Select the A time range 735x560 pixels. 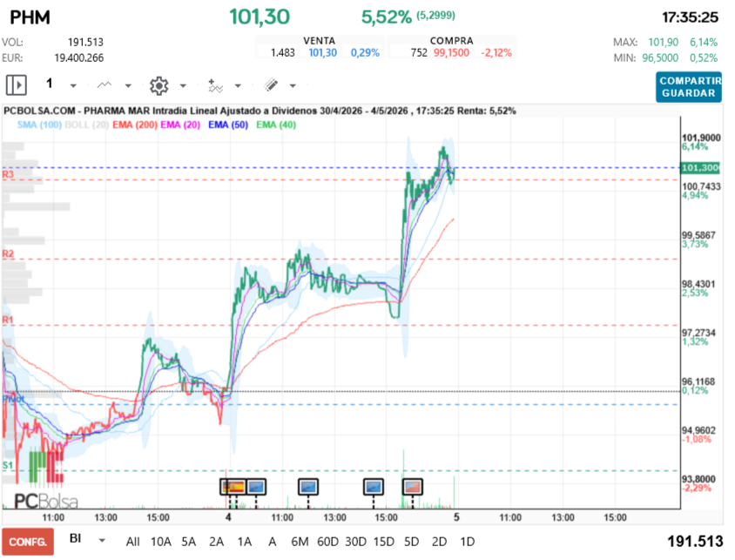[272, 542]
